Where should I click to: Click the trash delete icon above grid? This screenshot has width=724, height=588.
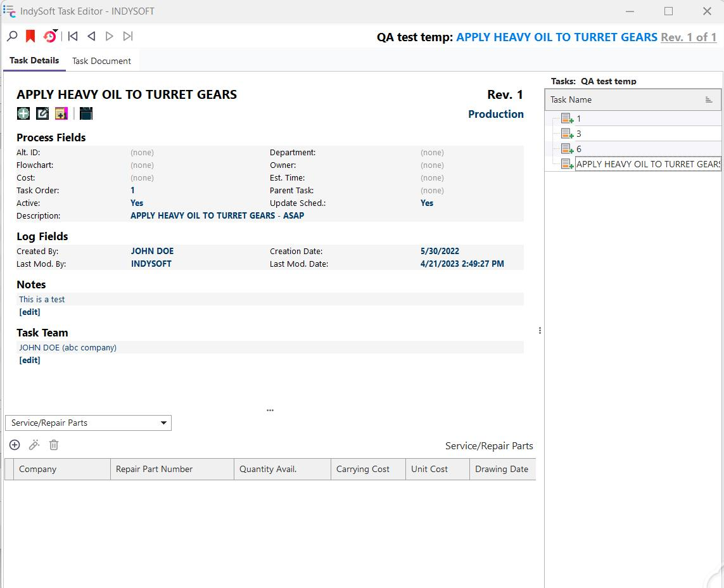pos(54,445)
